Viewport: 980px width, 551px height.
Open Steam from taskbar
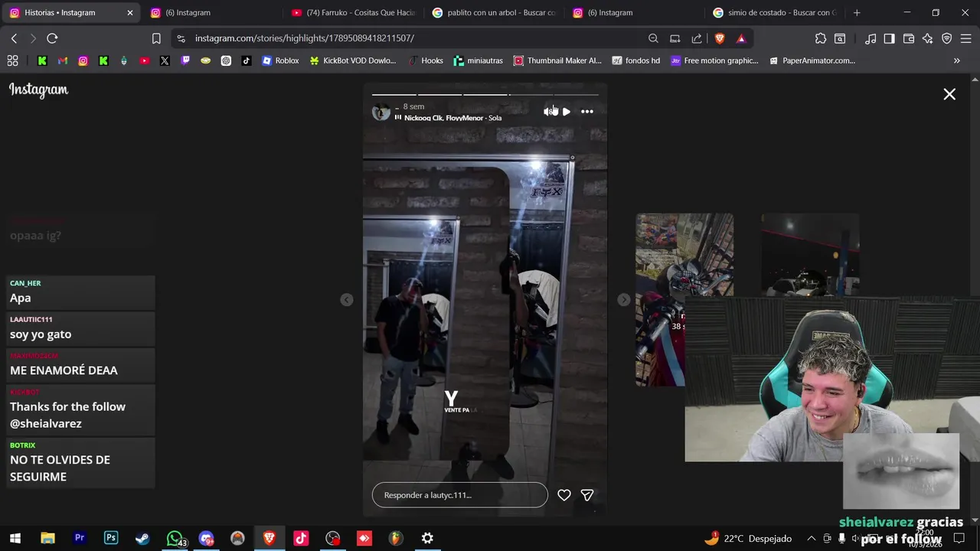[142, 539]
